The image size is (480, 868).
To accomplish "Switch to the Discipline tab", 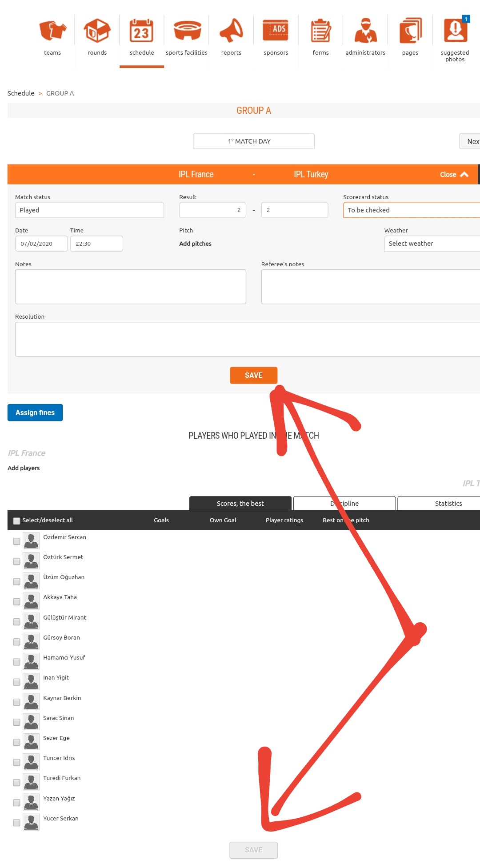I will pyautogui.click(x=344, y=503).
